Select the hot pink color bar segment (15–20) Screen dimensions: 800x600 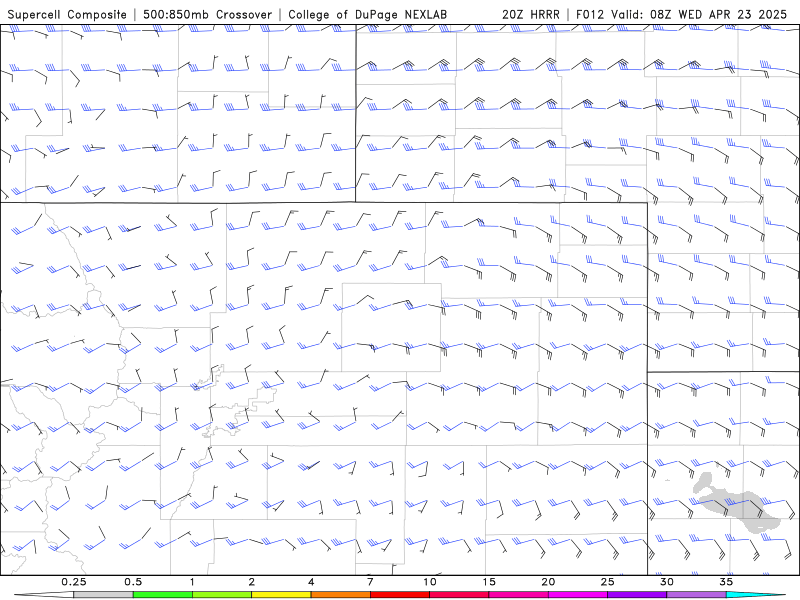[518, 595]
